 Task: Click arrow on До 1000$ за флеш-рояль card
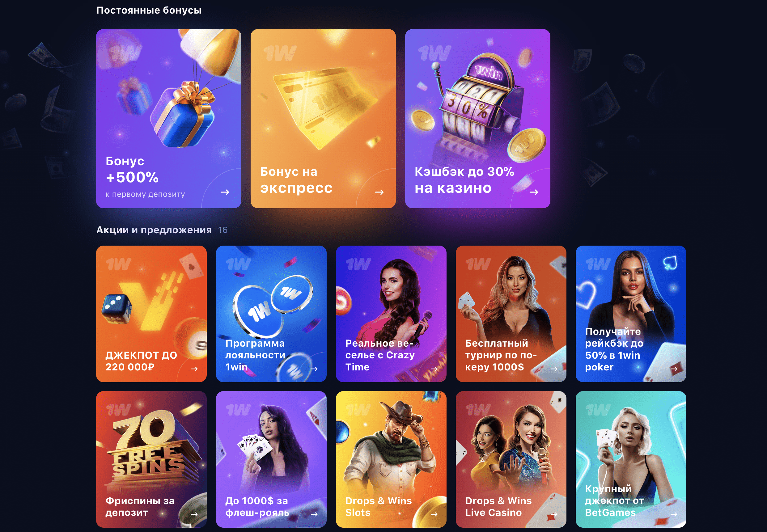point(314,514)
